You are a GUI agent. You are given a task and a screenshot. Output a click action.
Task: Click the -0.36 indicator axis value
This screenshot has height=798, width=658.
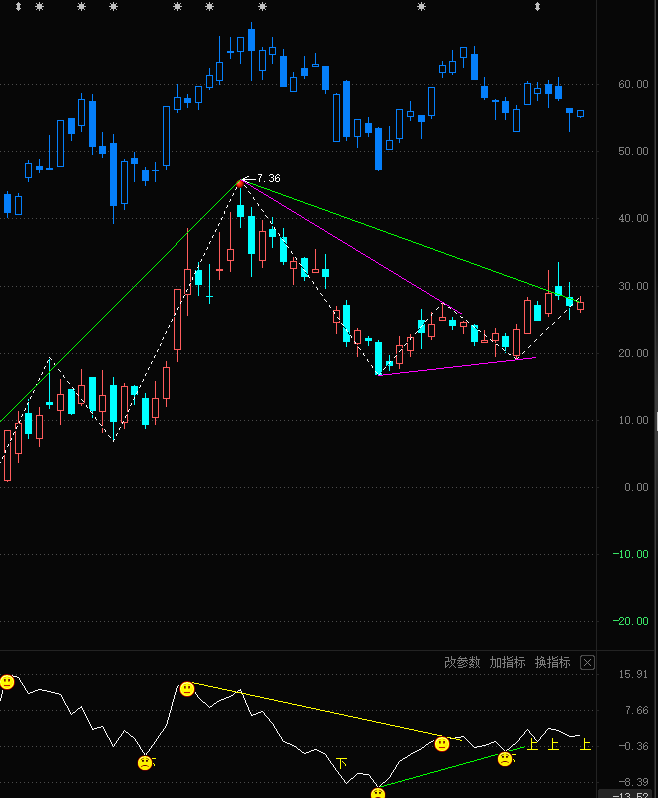point(633,746)
